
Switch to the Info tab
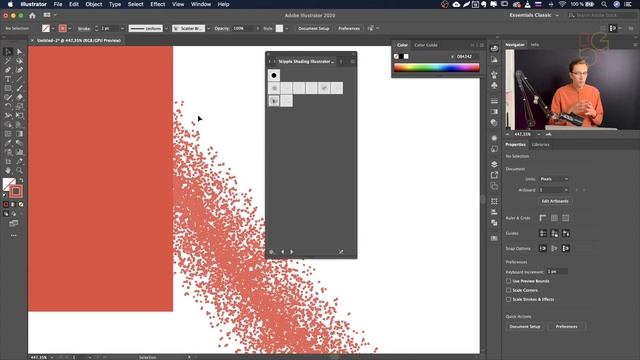[x=535, y=44]
